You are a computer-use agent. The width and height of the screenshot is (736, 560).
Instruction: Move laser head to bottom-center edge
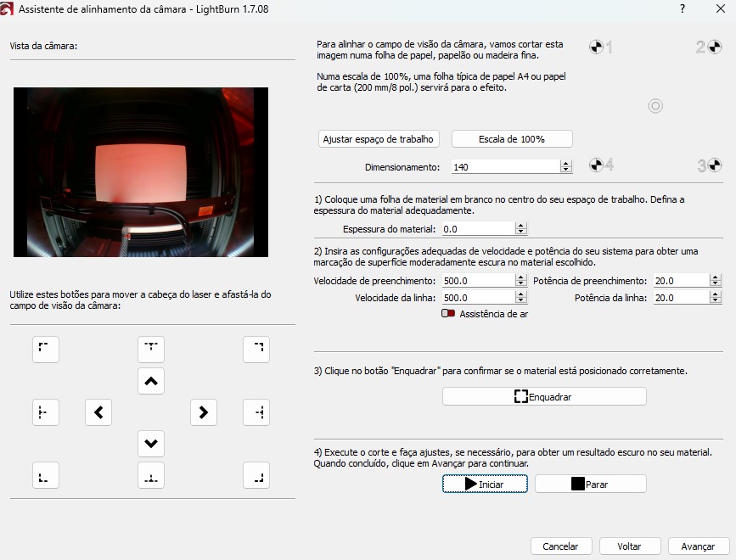pyautogui.click(x=150, y=475)
